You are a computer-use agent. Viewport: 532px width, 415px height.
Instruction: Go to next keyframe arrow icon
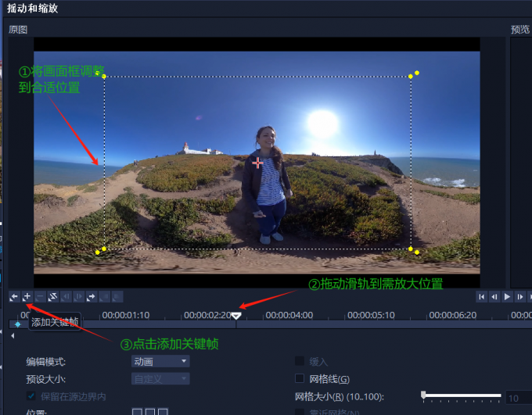point(92,297)
